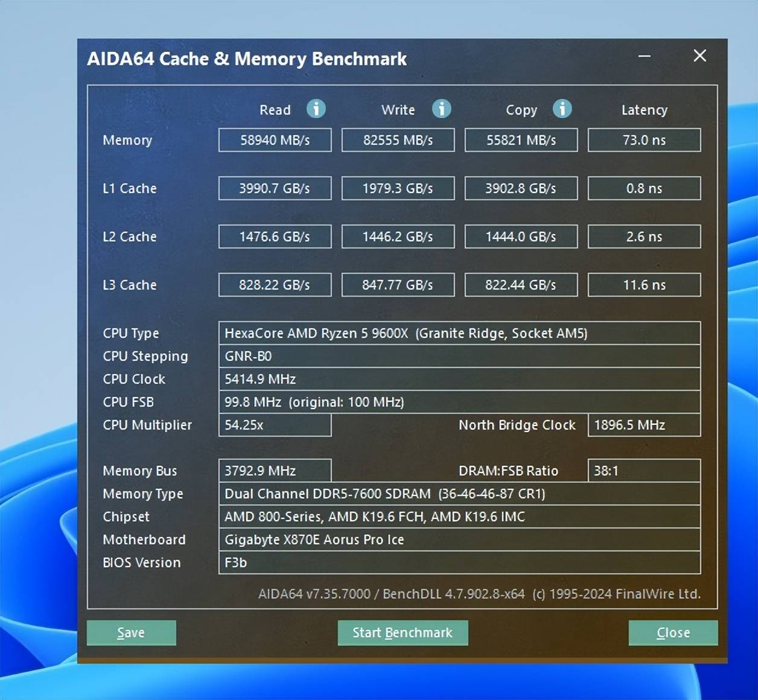Select the L2 Cache copy 1444.0 GB/s

[521, 237]
